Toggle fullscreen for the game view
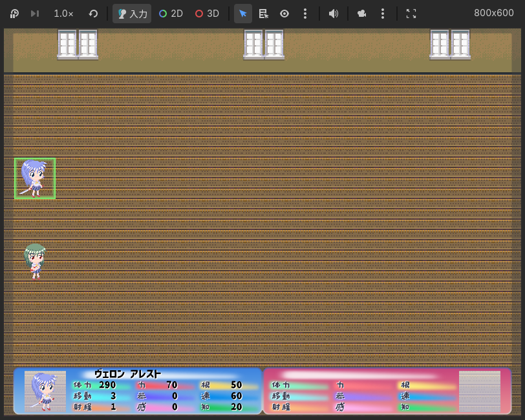This screenshot has width=525, height=420. click(x=411, y=14)
